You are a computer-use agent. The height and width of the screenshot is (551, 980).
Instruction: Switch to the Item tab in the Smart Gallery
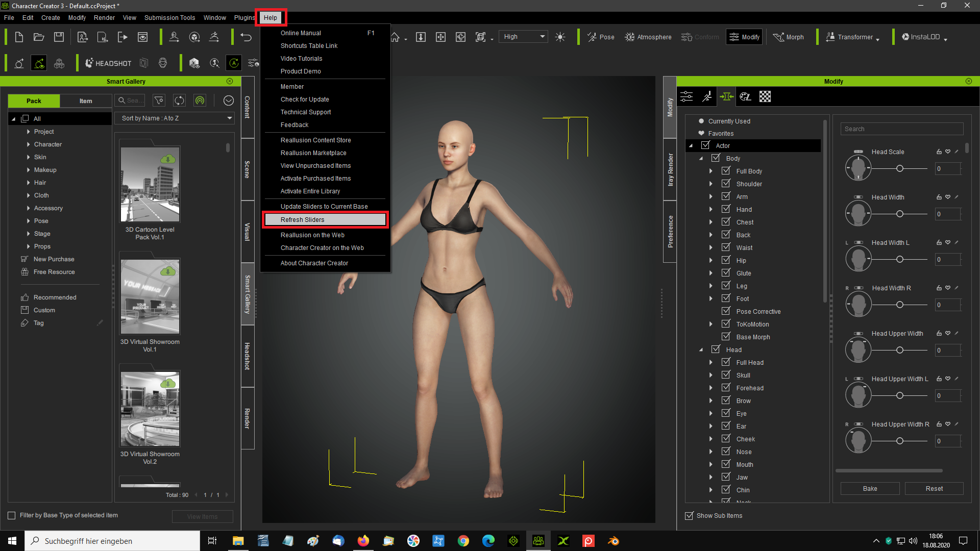[x=86, y=101]
